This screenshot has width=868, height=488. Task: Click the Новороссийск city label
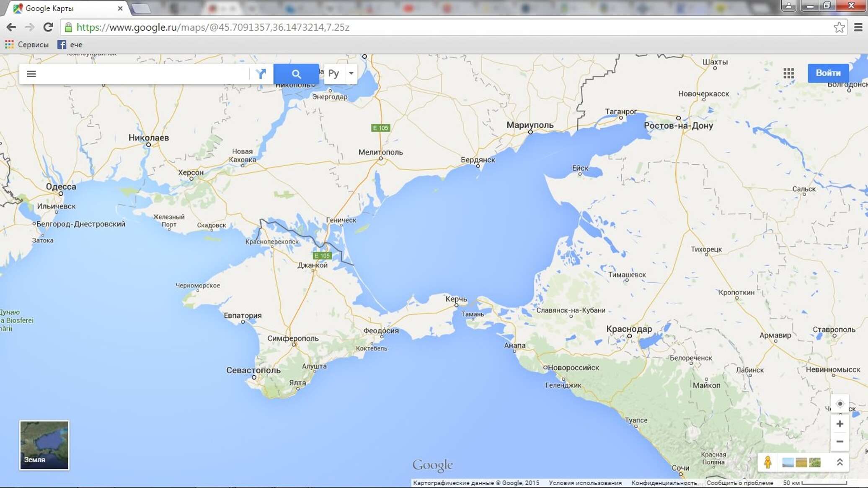click(573, 368)
